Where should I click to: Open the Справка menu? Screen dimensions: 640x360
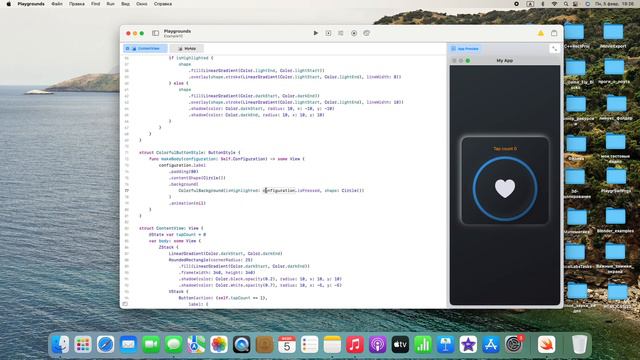pos(163,4)
